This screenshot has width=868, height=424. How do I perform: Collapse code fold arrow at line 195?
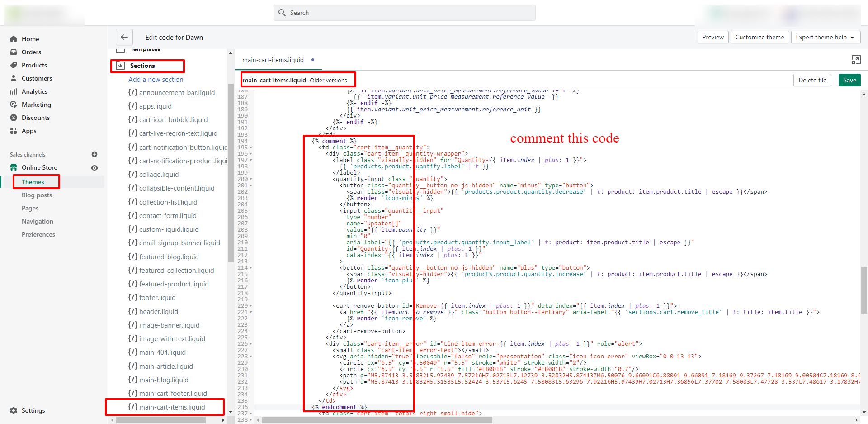click(x=251, y=148)
